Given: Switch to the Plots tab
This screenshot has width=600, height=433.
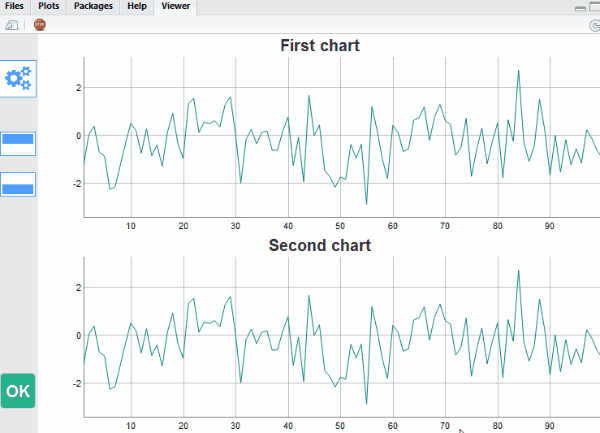Looking at the screenshot, I should click(49, 6).
